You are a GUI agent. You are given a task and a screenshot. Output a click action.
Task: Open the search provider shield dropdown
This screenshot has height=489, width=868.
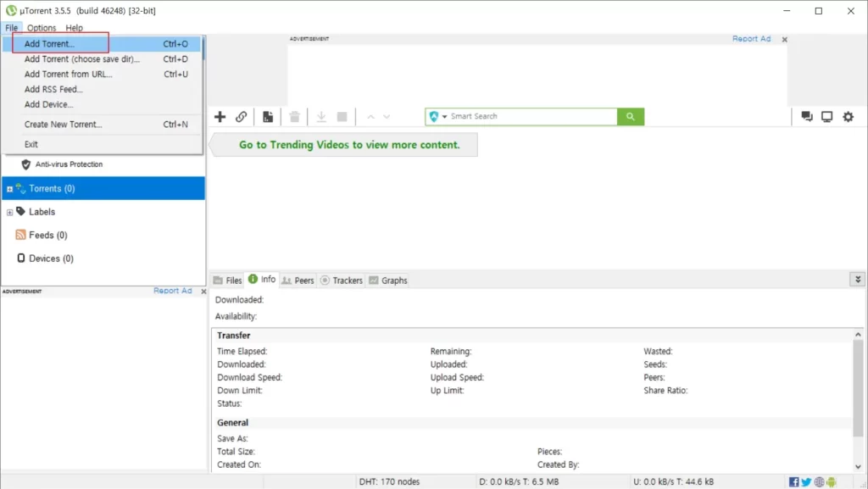point(437,116)
